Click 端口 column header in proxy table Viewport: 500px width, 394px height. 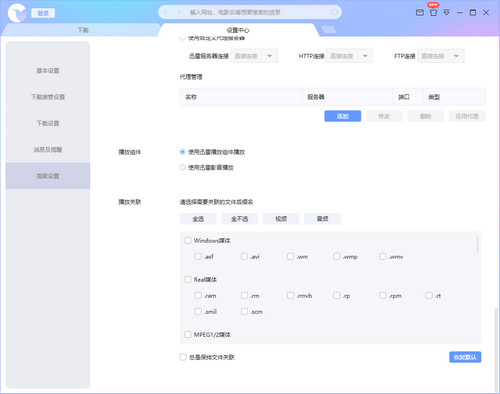coord(408,97)
